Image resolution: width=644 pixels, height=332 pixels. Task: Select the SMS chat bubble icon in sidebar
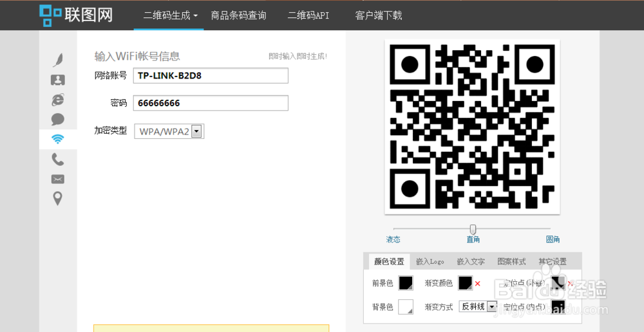[58, 120]
